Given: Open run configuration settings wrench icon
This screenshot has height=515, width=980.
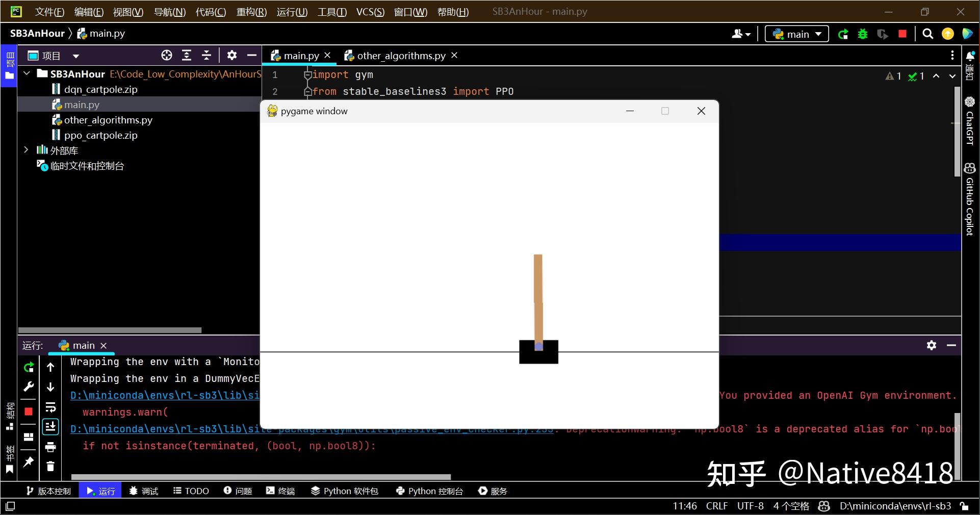Looking at the screenshot, I should [29, 385].
